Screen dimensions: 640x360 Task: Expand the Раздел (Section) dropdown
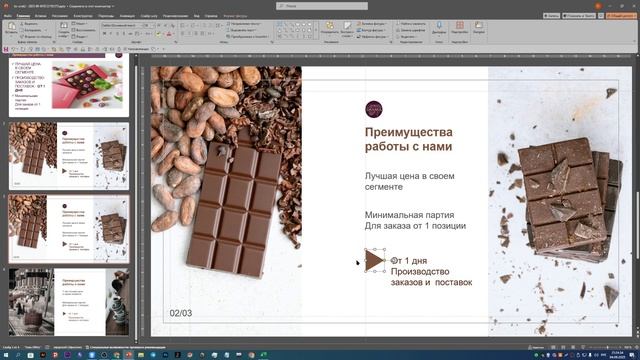click(x=80, y=37)
